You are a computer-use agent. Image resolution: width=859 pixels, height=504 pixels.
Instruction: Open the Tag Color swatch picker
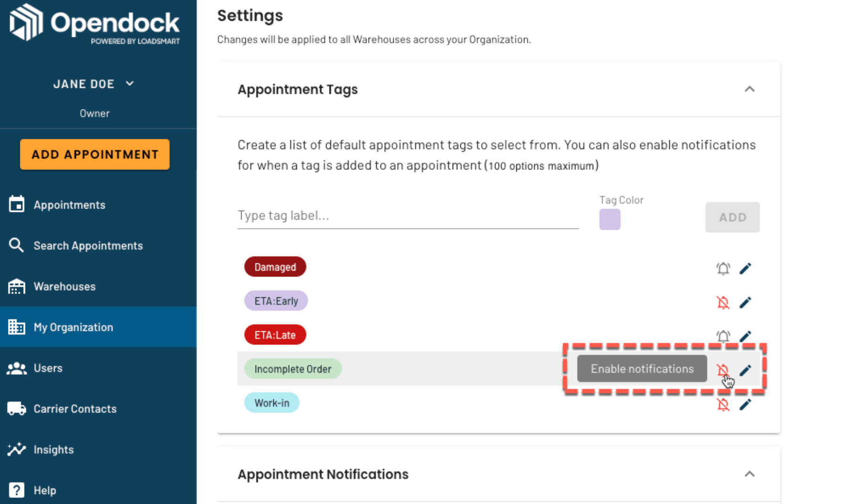610,219
